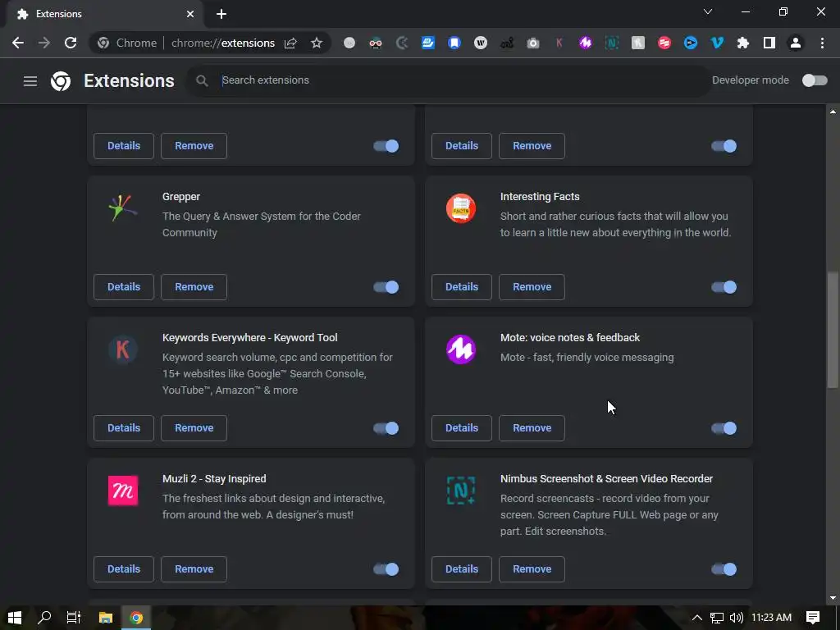Open the Extensions main menu hamburger icon
Image resolution: width=840 pixels, height=630 pixels.
(30, 81)
